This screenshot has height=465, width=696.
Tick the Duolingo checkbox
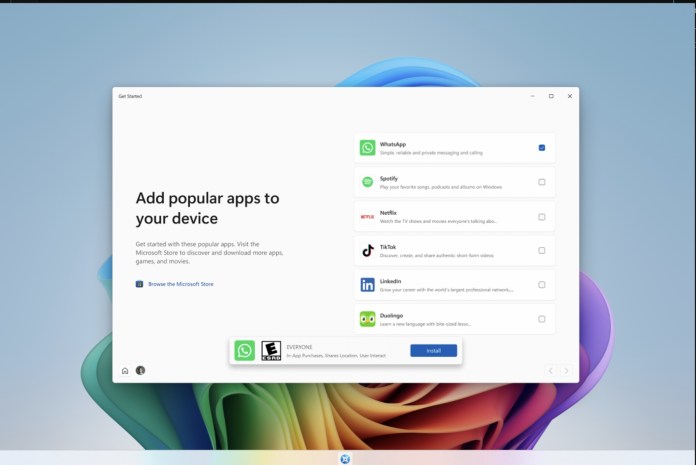(542, 319)
